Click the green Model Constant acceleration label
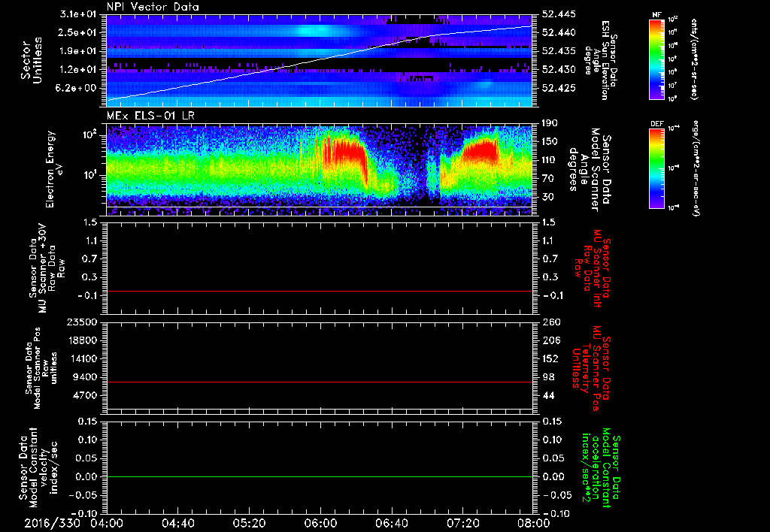The width and height of the screenshot is (770, 532). 602,469
